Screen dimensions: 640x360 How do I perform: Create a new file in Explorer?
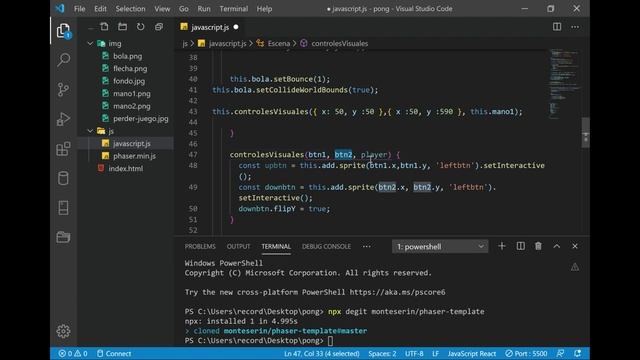pyautogui.click(x=104, y=27)
